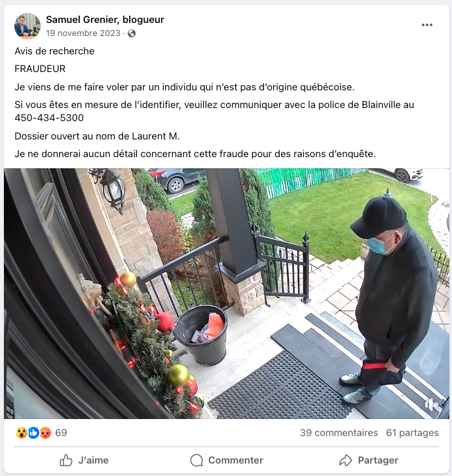Image resolution: width=452 pixels, height=476 pixels.
Task: Click the speech bubble comment icon
Action: (197, 460)
